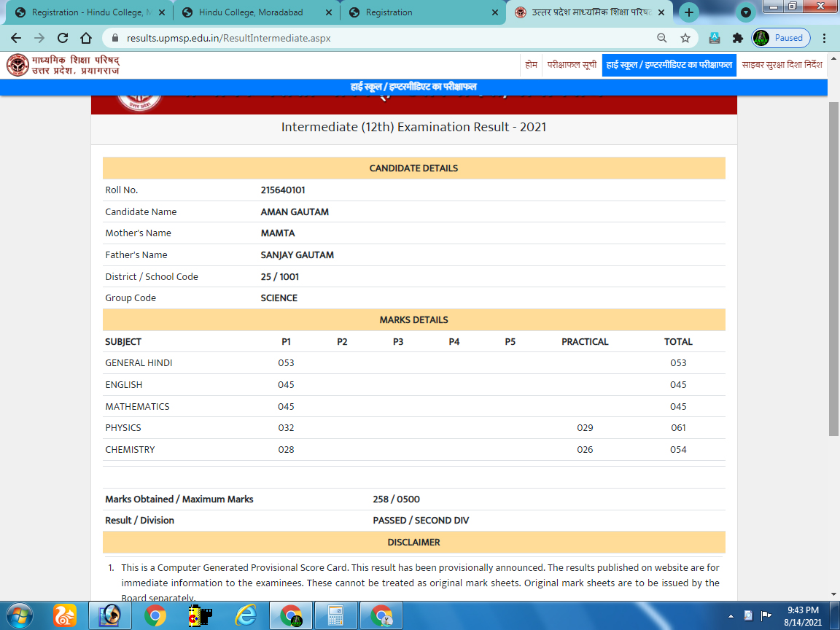Click the होम navigation link
The height and width of the screenshot is (630, 840).
531,65
